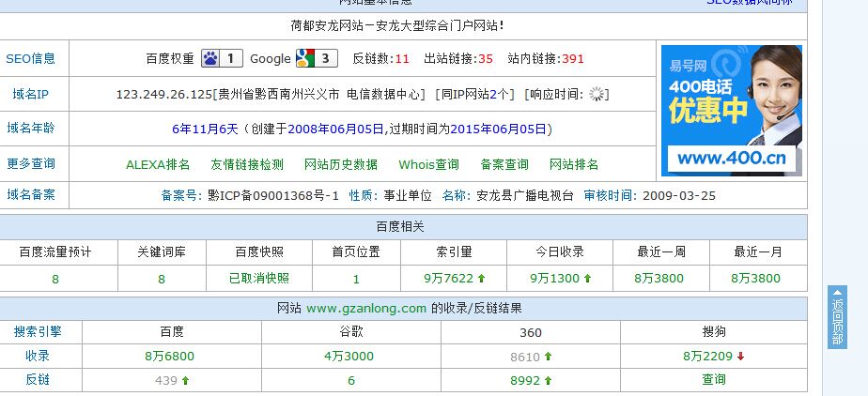
Task: Click the Baidu indexed 8万6800 value
Action: click(x=169, y=357)
